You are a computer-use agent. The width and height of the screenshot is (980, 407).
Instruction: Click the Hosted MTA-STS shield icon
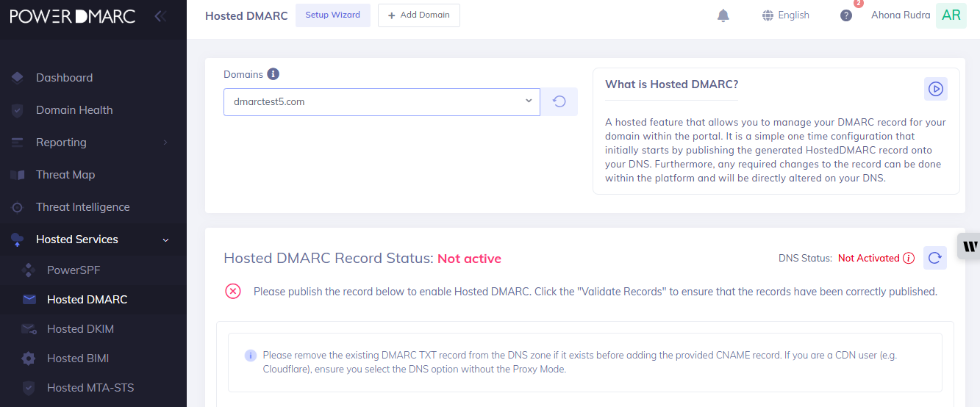[x=29, y=388]
